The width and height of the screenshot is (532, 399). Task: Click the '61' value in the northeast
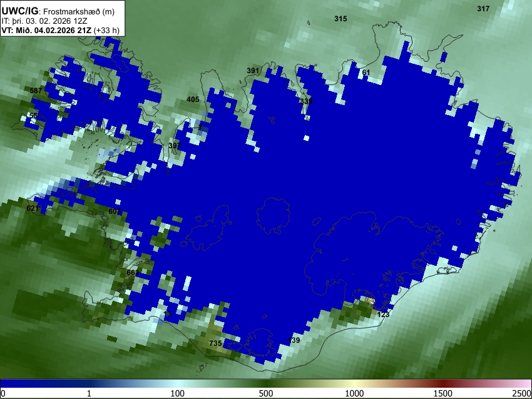pos(366,72)
